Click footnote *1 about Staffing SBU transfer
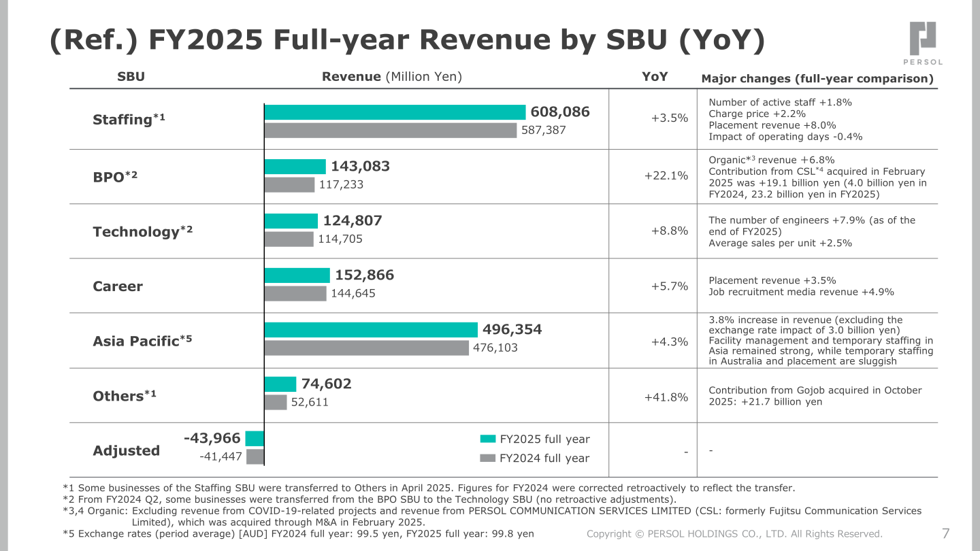Image resolution: width=980 pixels, height=551 pixels. coord(429,488)
